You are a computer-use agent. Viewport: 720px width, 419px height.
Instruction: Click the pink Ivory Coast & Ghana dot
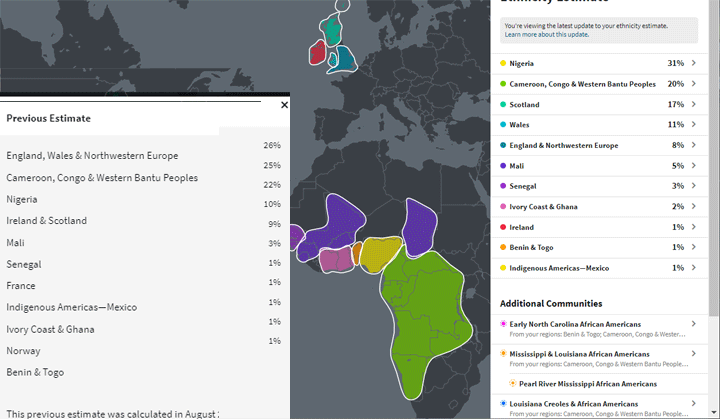503,207
